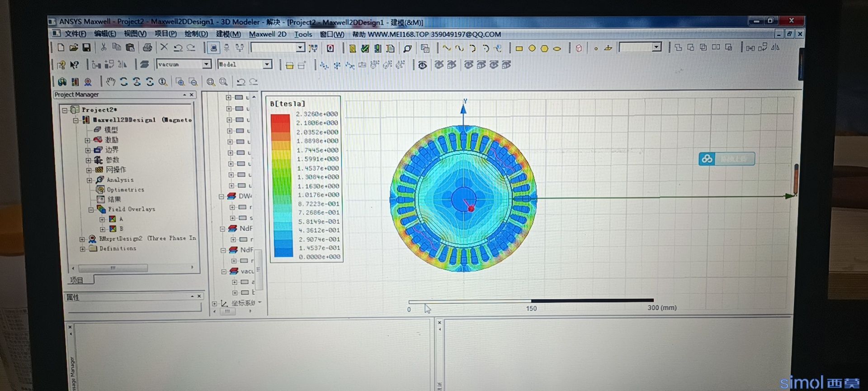Click the blue cloud upload button
The image size is (868, 391).
pyautogui.click(x=726, y=159)
